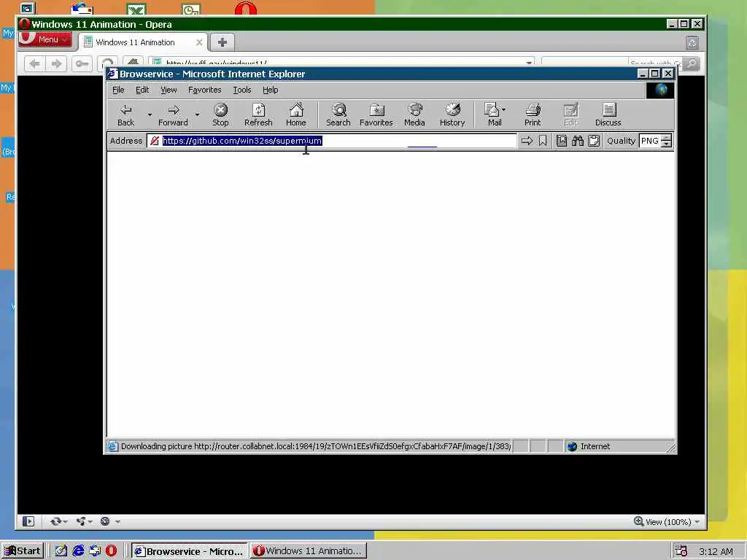This screenshot has width=747, height=560.
Task: Click the Go arrow next to address bar
Action: pyautogui.click(x=527, y=141)
